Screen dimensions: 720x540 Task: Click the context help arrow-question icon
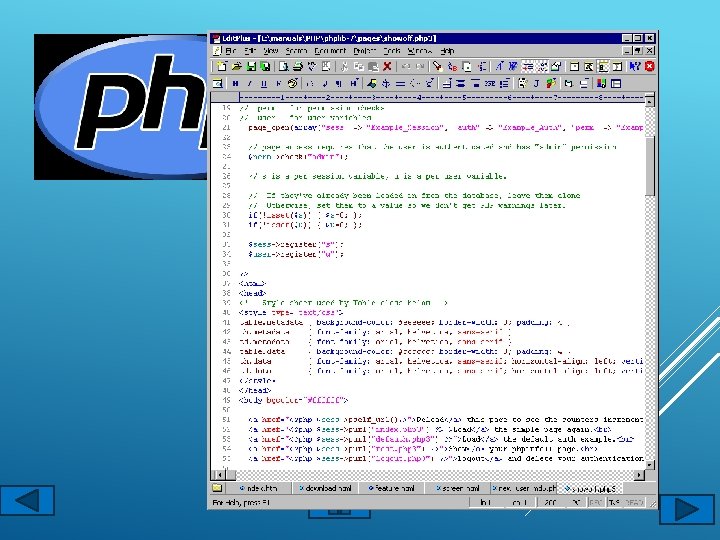tap(635, 67)
